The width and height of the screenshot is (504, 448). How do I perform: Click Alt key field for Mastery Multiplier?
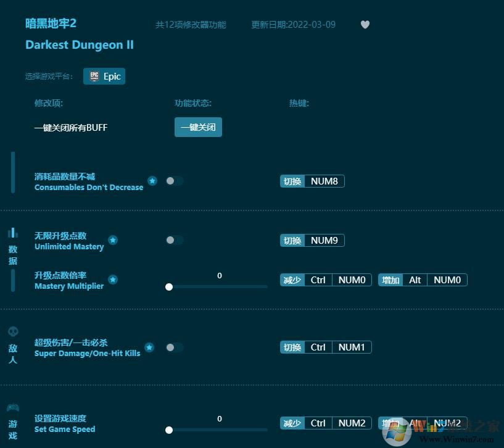pyautogui.click(x=415, y=280)
